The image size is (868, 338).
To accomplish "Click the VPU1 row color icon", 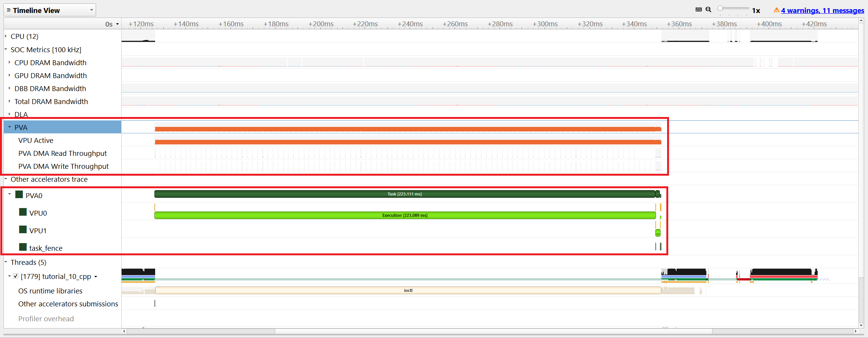I will tap(23, 230).
